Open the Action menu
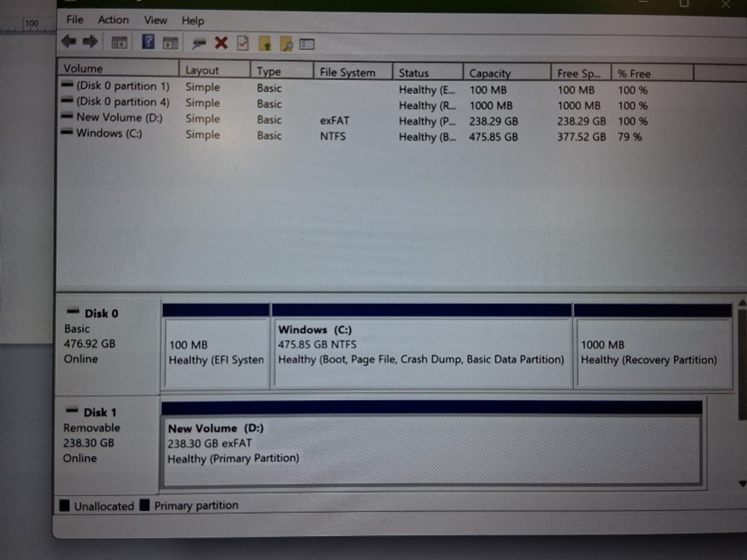This screenshot has height=560, width=747. (x=113, y=19)
